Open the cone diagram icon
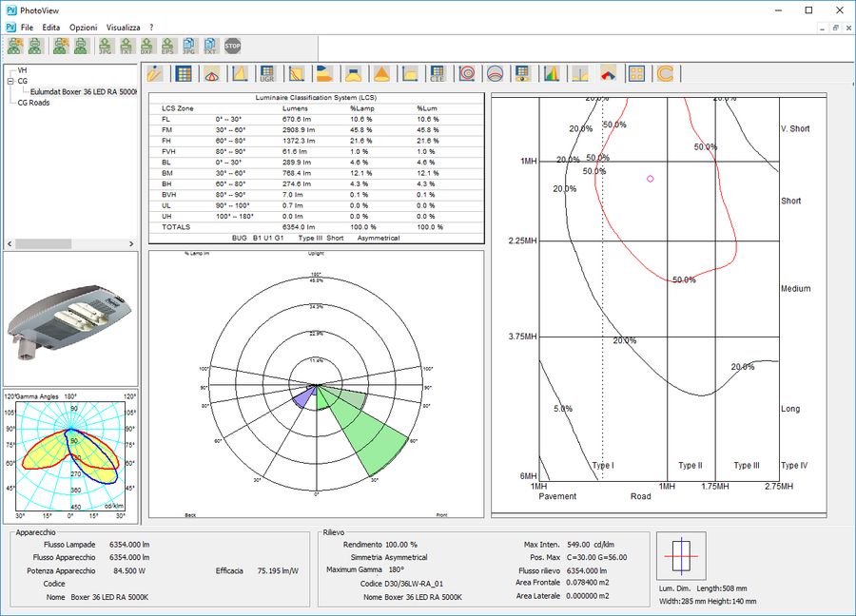Screen dimensions: 856x616 (381, 73)
